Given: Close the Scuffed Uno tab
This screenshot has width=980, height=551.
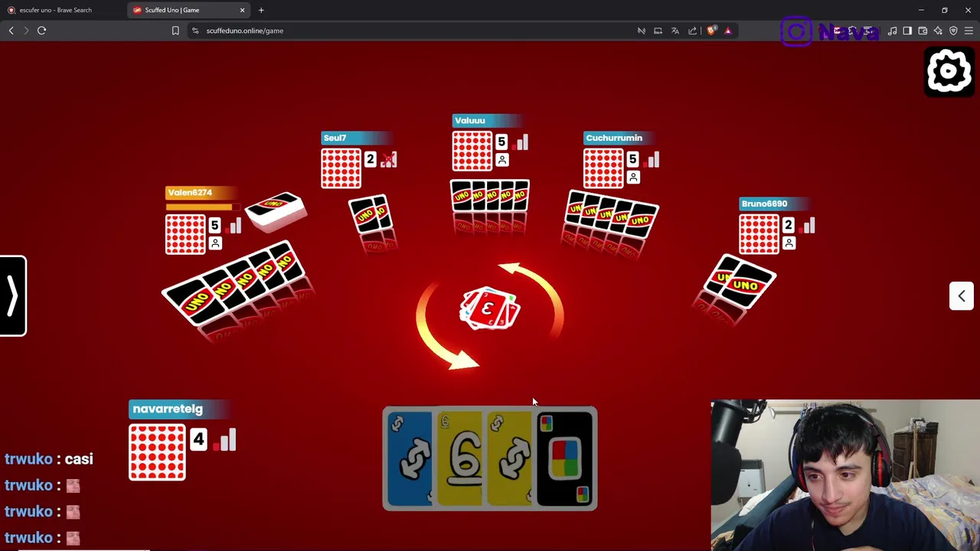Looking at the screenshot, I should (x=243, y=10).
